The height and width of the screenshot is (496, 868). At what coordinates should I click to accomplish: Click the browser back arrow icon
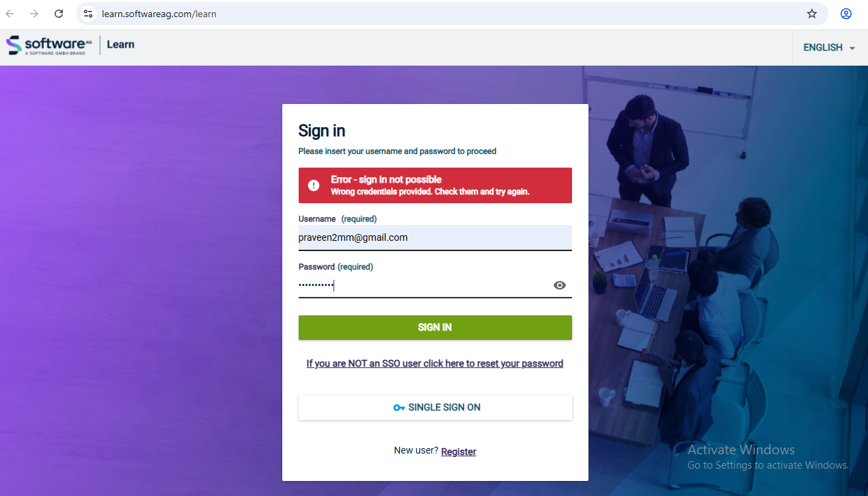coord(10,14)
